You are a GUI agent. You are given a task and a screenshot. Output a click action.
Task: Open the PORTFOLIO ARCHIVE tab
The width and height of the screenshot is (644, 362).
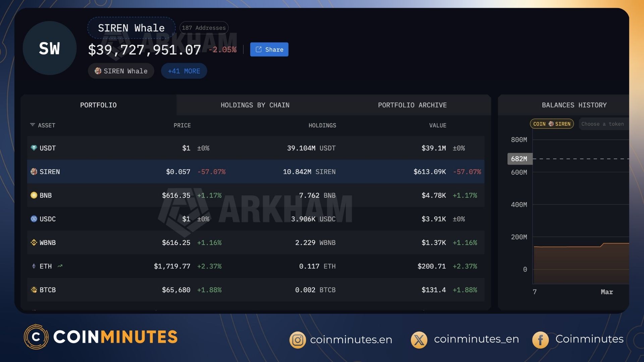coord(412,105)
